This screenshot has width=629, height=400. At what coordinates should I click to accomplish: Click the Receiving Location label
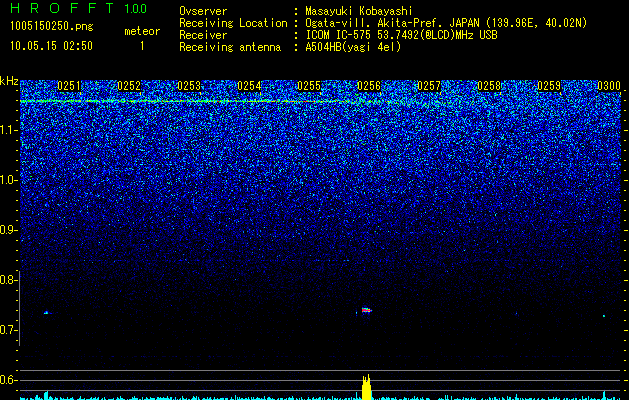[233, 23]
